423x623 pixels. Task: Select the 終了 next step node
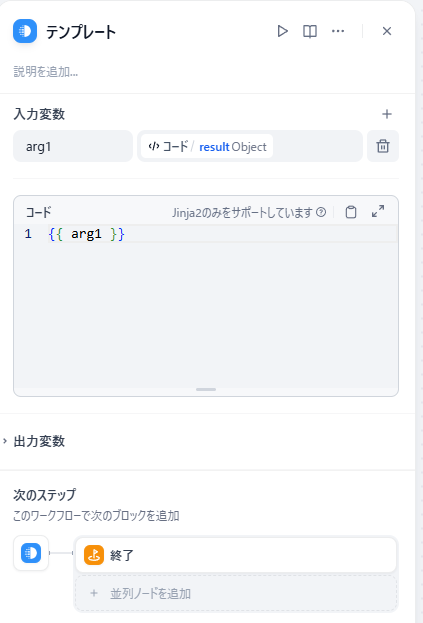pyautogui.click(x=236, y=555)
